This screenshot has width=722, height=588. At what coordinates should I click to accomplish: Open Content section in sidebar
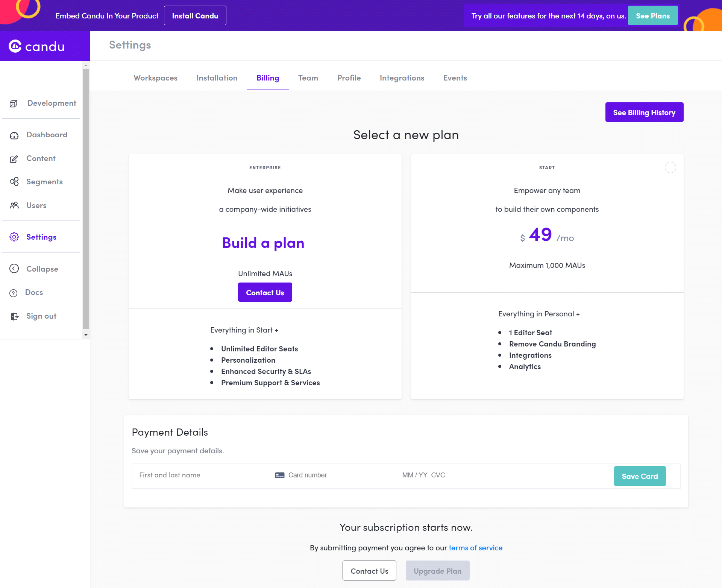coord(41,158)
